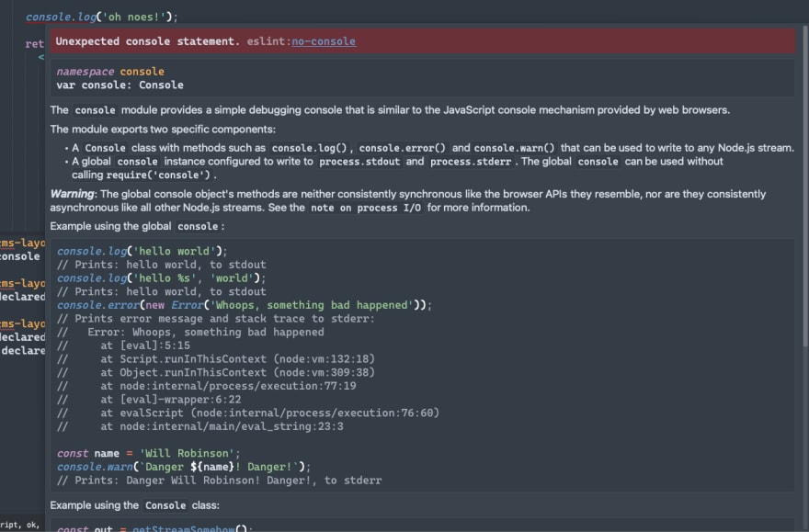This screenshot has height=532, width=809.
Task: Click the console.log('oh noes!') code line
Action: click(x=102, y=17)
